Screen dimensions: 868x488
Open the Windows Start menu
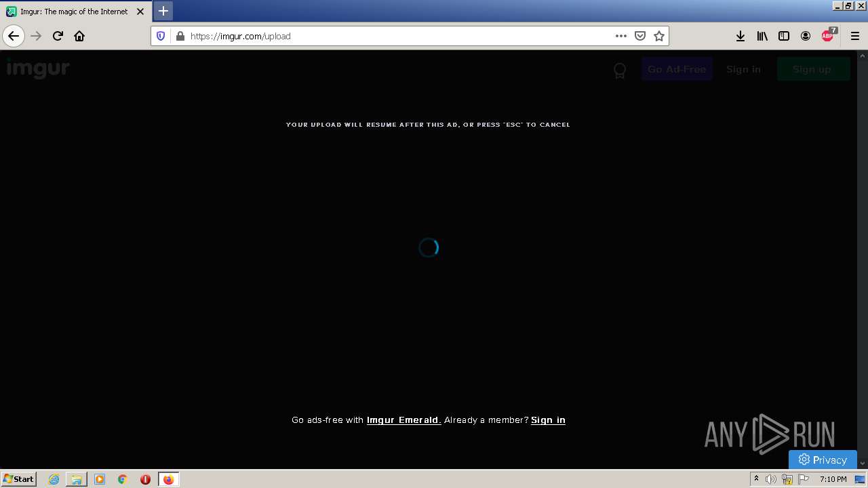point(19,479)
